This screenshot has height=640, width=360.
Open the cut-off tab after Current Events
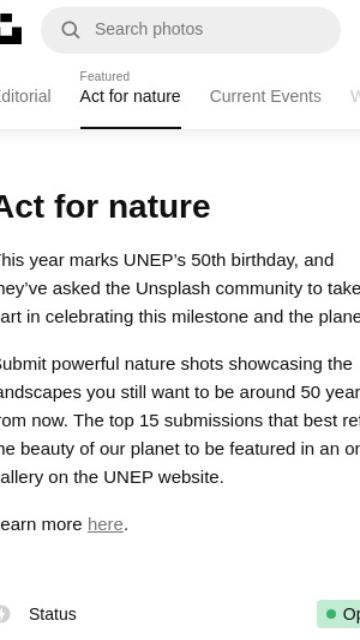[355, 96]
